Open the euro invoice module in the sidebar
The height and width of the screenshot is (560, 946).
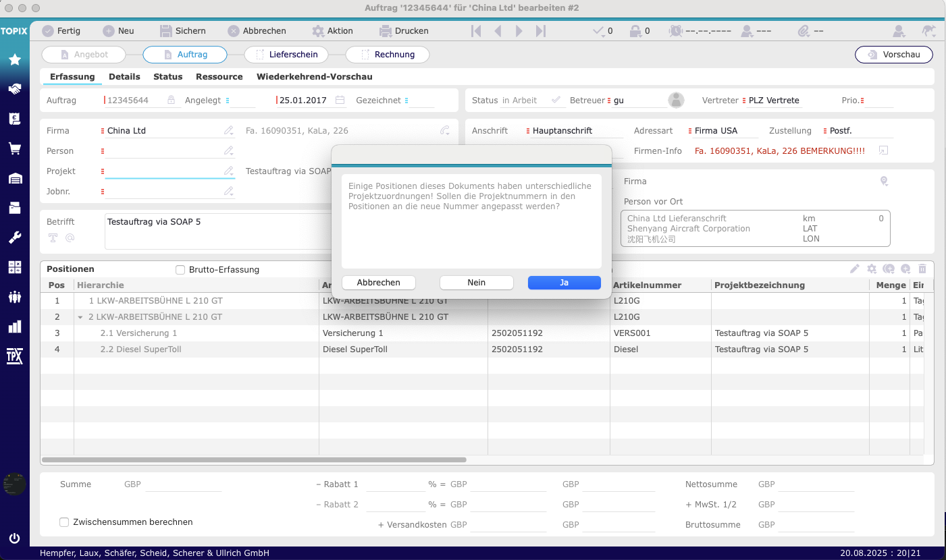point(14,119)
